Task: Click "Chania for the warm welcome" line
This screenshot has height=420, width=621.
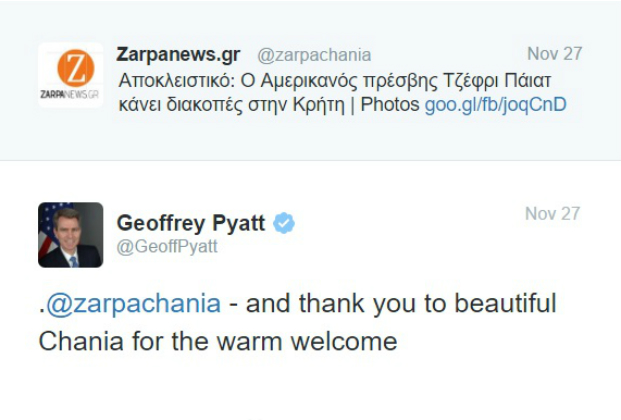Action: click(x=218, y=342)
